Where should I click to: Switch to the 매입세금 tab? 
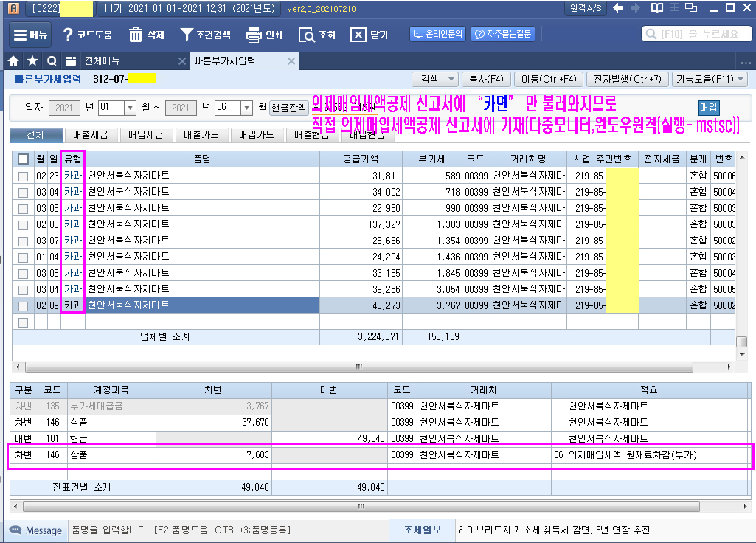(146, 135)
